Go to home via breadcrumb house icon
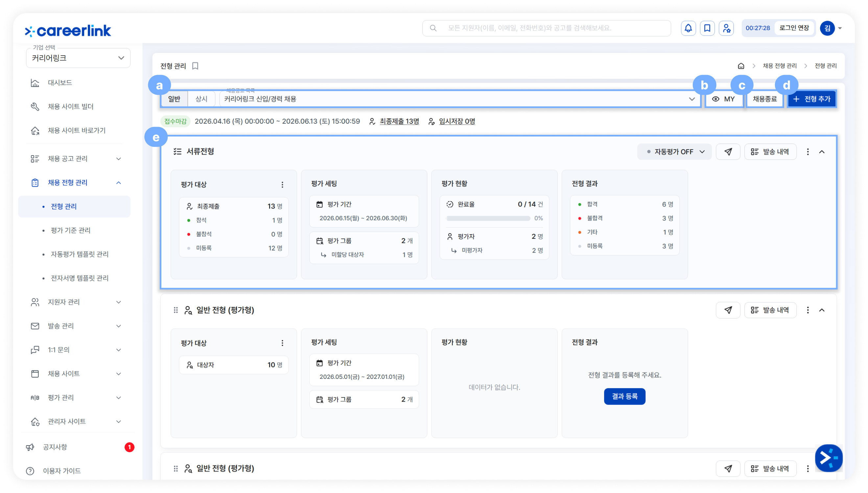The height and width of the screenshot is (493, 868). click(x=740, y=66)
